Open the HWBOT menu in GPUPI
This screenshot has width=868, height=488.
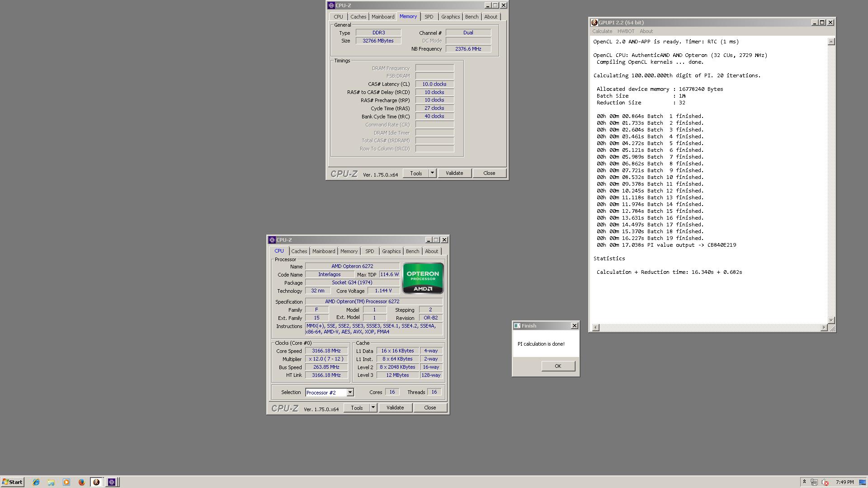coord(626,31)
